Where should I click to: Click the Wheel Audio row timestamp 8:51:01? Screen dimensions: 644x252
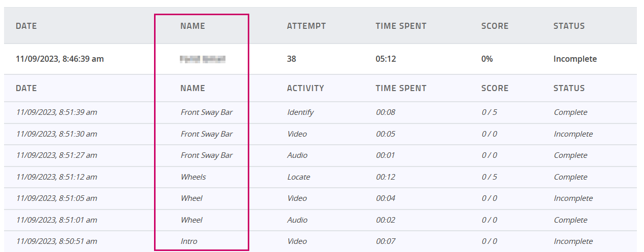click(x=56, y=220)
